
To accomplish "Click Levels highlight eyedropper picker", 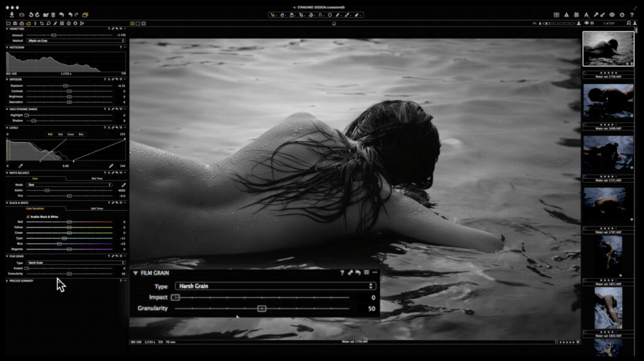I will (111, 166).
